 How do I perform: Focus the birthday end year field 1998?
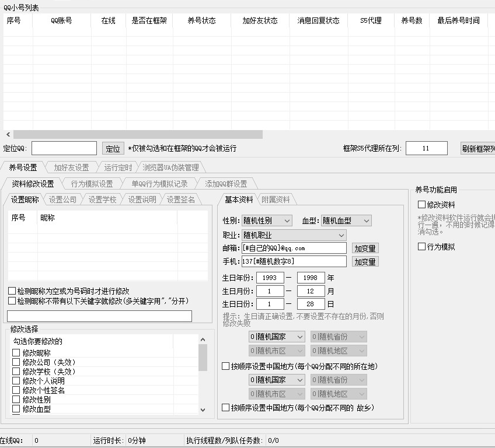pos(311,278)
